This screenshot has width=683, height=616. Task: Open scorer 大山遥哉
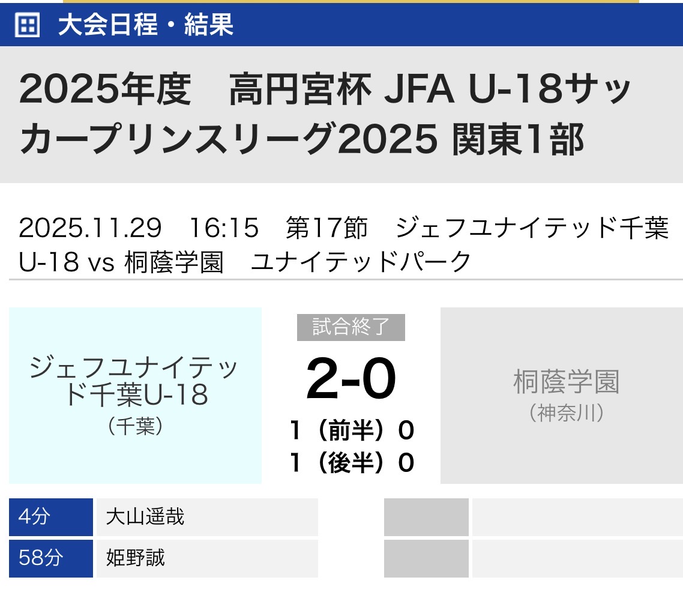206,517
